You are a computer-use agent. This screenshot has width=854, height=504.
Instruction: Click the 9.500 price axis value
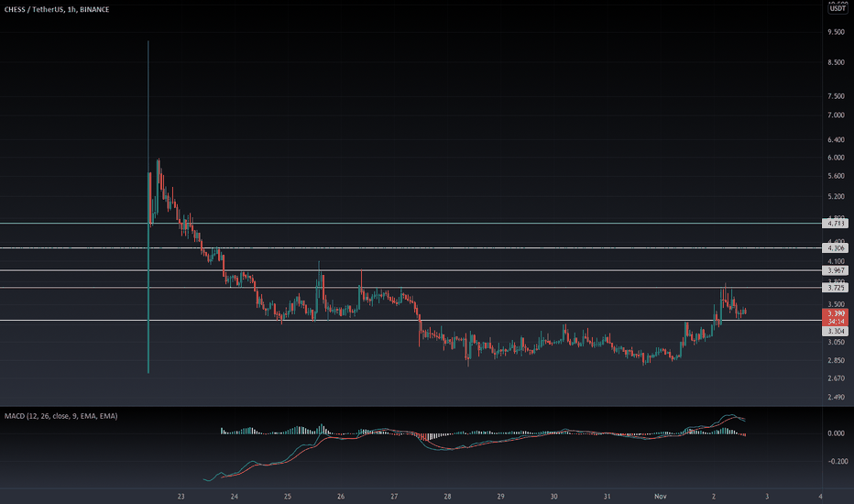836,32
